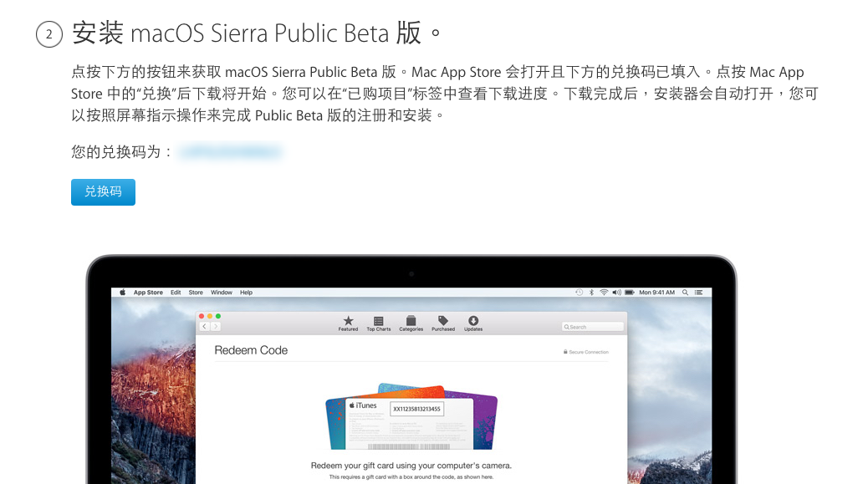The image size is (868, 484).
Task: Click the volume speaker menu bar icon
Action: (616, 292)
